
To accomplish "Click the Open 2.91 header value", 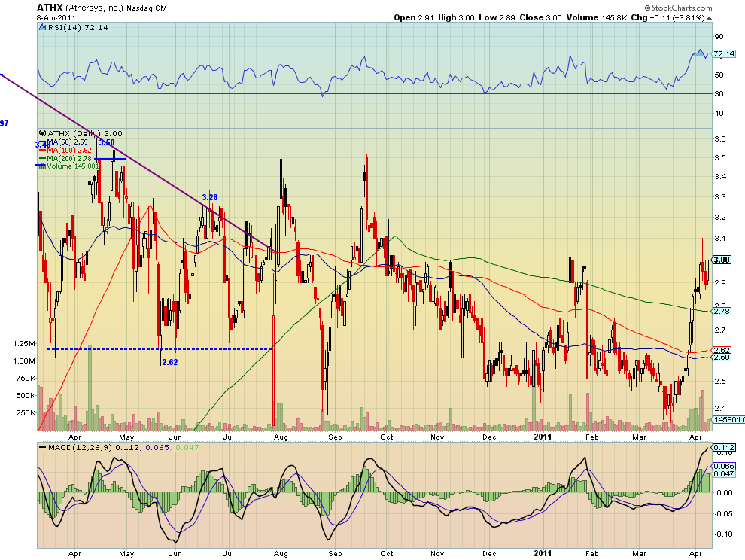I will click(414, 17).
